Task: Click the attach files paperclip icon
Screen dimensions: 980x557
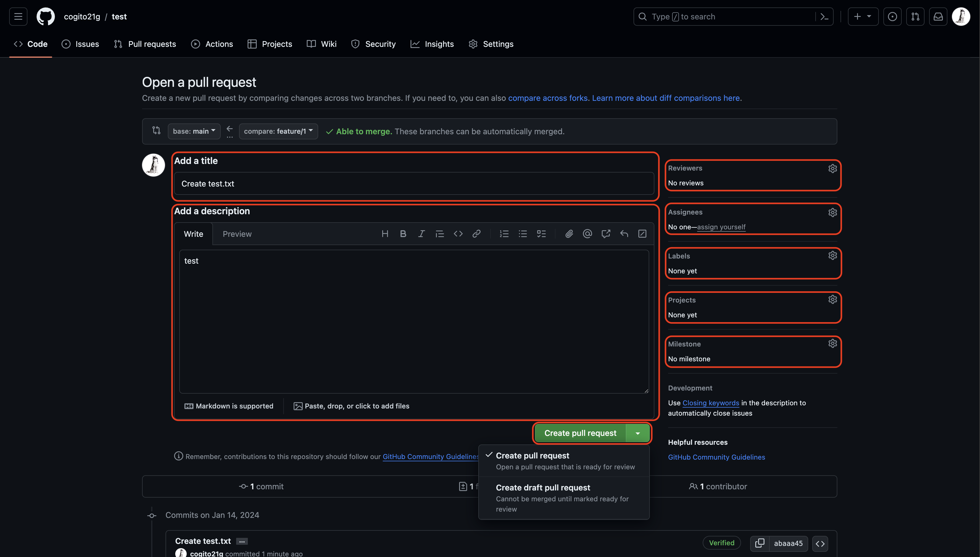Action: [x=569, y=234]
